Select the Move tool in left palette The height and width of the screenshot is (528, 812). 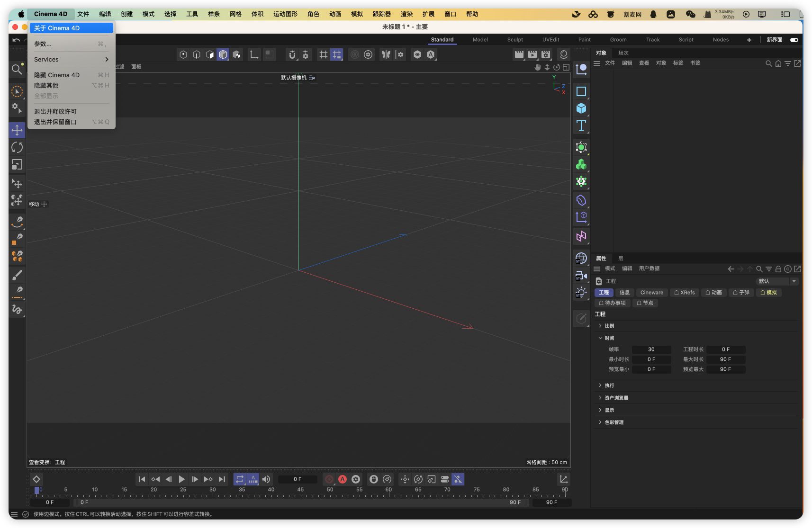tap(17, 130)
